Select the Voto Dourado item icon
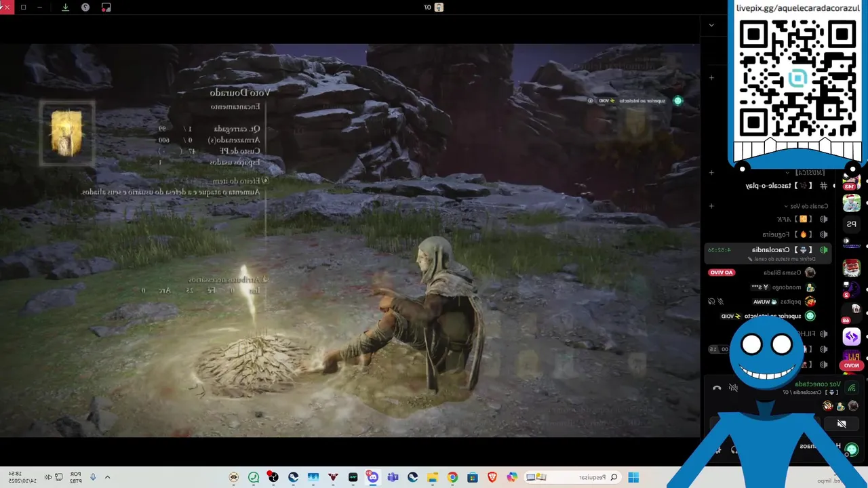868x488 pixels. (x=66, y=133)
